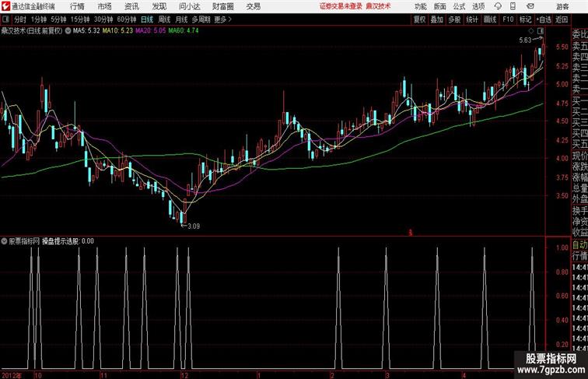Open the 行情 menu
The width and height of the screenshot is (588, 379).
click(x=77, y=6)
